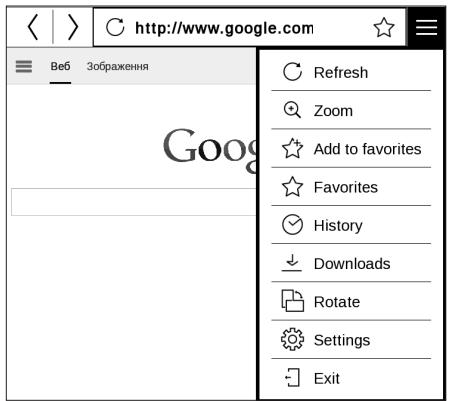Click the History clock icon

coord(292,225)
